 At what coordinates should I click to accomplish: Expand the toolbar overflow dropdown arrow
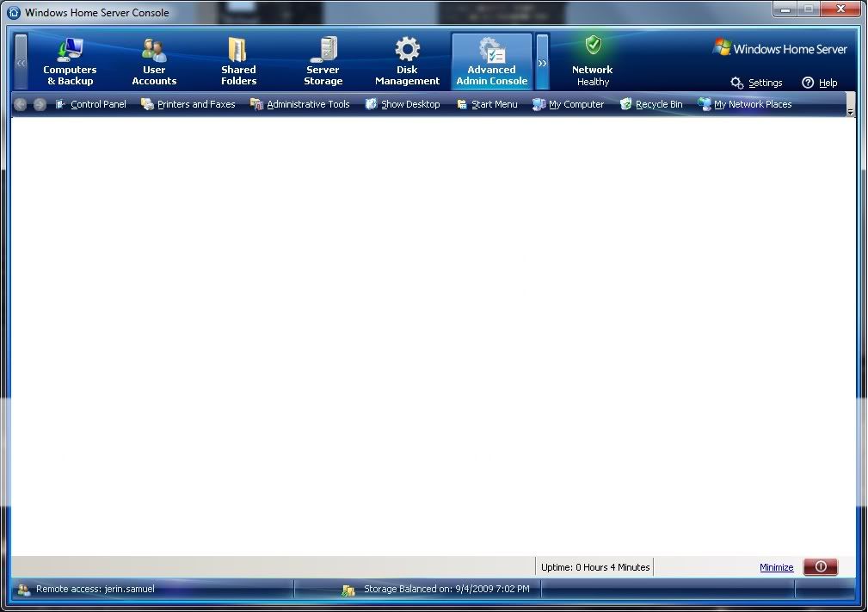point(850,111)
